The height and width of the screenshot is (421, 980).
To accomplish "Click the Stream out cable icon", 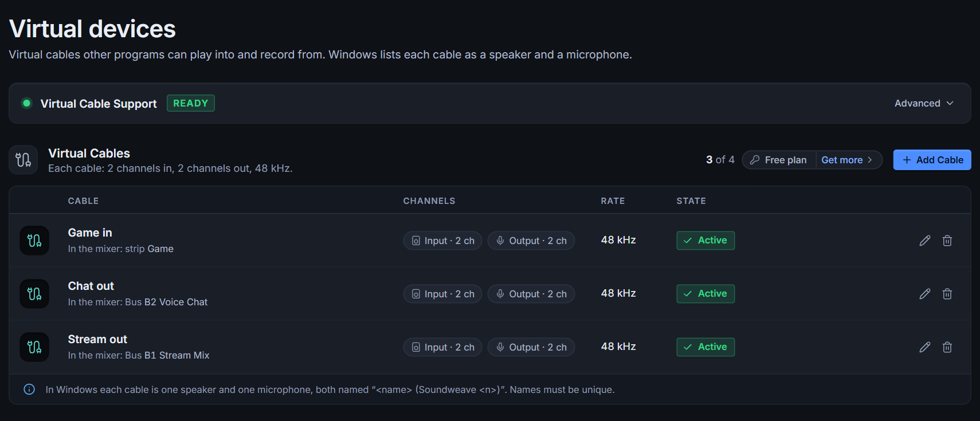I will tap(34, 347).
